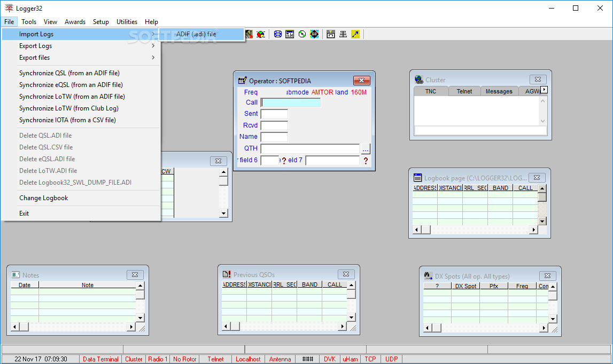Click the yellow arrow toolbar icon

tap(355, 34)
